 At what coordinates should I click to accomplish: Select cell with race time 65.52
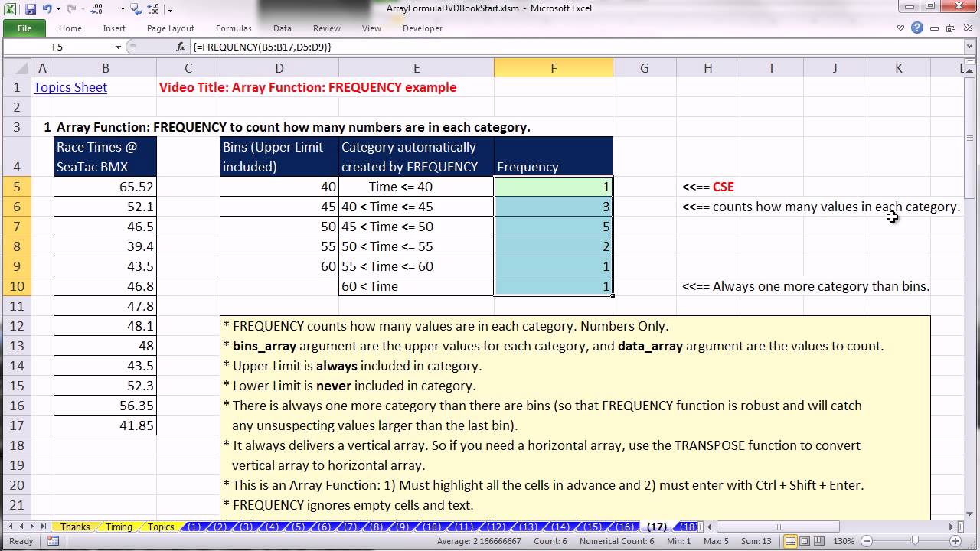[x=106, y=187]
